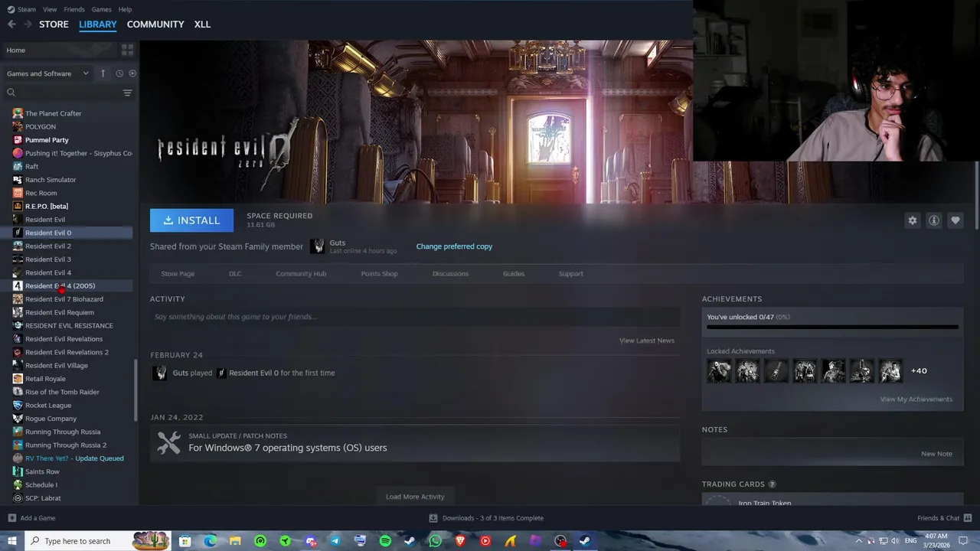Open the Friends menu
980x551 pixels.
[x=74, y=9]
